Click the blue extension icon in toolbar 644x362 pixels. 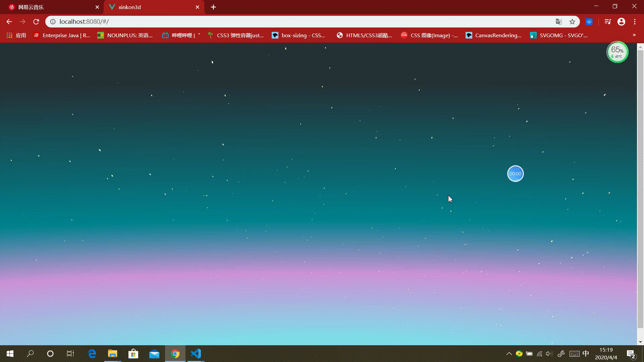click(589, 22)
